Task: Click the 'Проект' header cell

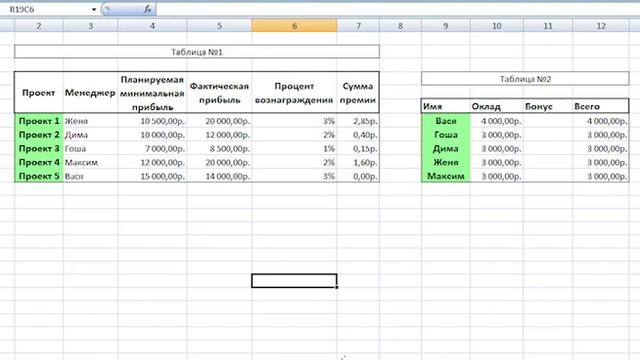Action: point(39,93)
